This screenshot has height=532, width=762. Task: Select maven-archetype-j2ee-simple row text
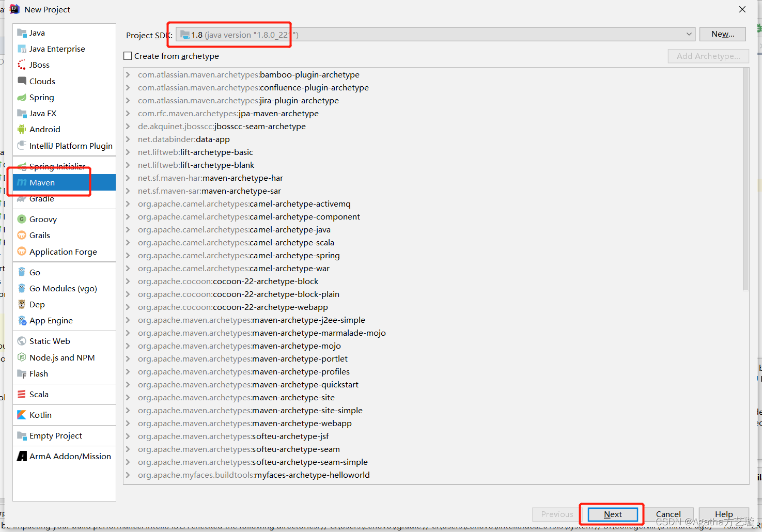tap(252, 320)
